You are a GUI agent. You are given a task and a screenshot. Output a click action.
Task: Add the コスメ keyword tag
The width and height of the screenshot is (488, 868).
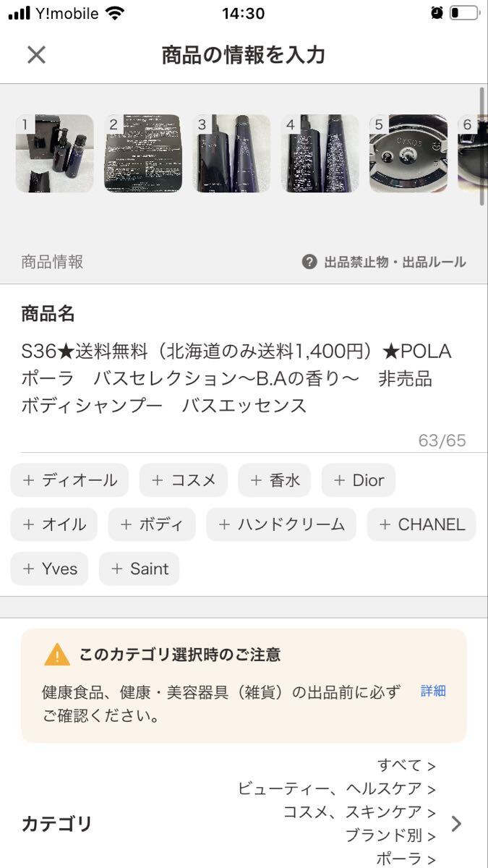click(184, 480)
